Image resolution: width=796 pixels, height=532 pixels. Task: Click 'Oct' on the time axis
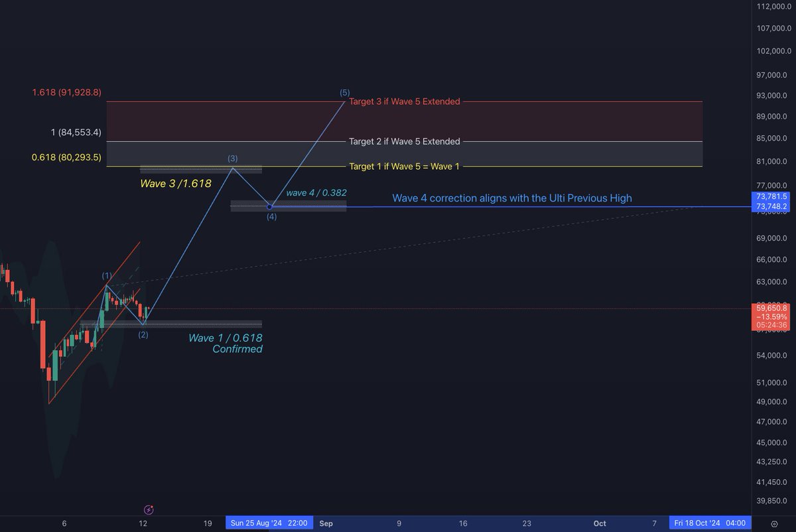click(x=600, y=523)
